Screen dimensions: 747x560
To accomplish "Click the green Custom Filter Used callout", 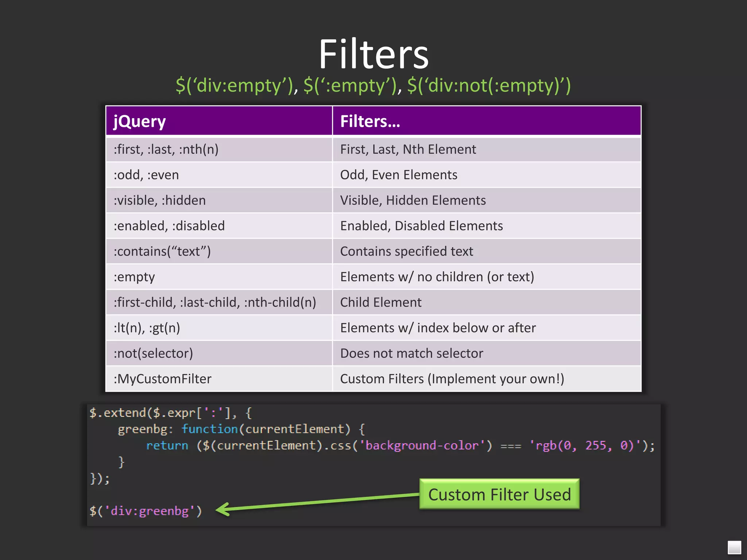I will coord(499,494).
